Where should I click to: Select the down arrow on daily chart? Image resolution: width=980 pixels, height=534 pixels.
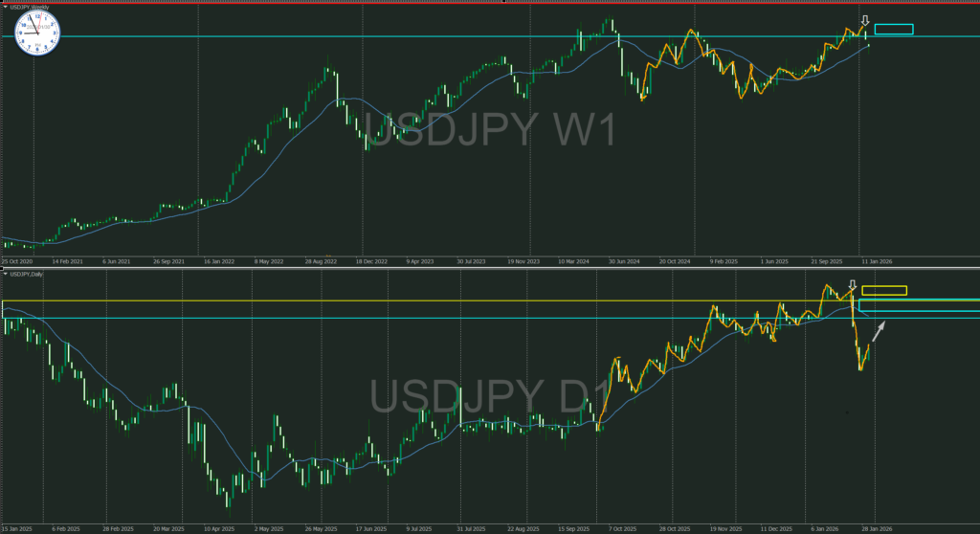pyautogui.click(x=853, y=286)
